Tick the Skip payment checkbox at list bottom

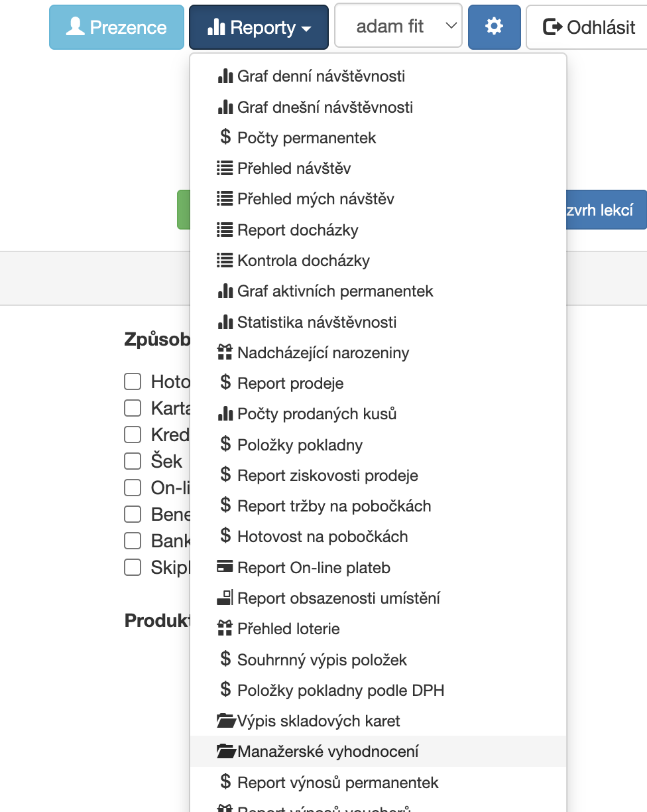point(133,567)
